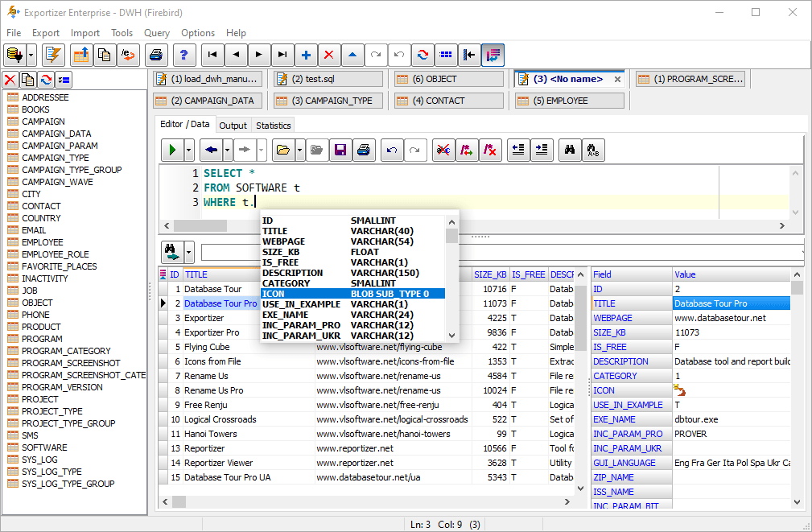Click the blue grid layout icon
Image resolution: width=812 pixels, height=532 pixels.
point(446,55)
